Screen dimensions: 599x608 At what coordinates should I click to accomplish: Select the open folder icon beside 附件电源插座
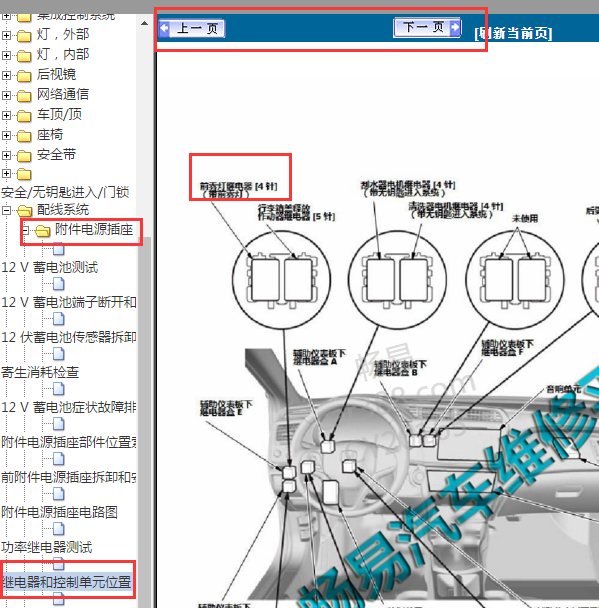click(43, 231)
